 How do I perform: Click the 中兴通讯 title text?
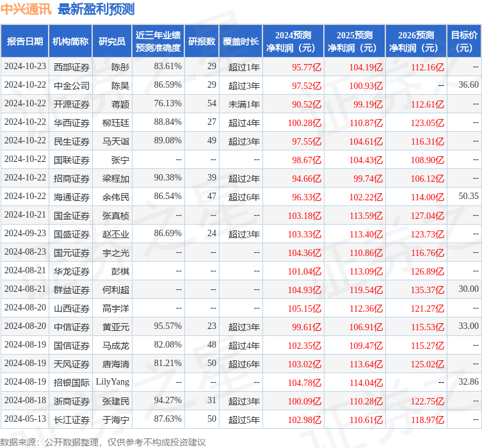[x=26, y=9]
